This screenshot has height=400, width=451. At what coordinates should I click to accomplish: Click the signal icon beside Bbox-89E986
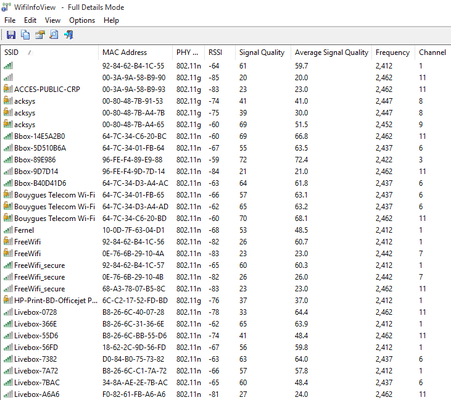tap(8, 159)
